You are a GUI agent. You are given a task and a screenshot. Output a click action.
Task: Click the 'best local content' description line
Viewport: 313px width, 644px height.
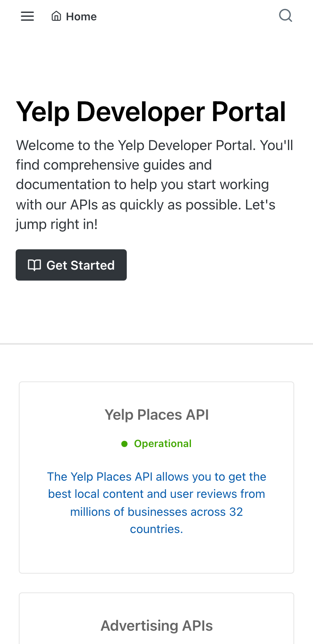tap(156, 494)
